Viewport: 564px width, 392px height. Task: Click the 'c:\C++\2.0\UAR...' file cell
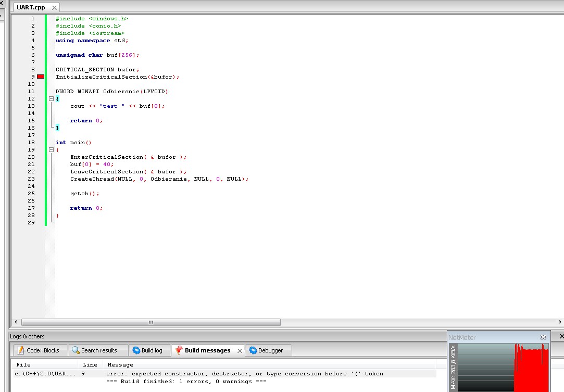(x=45, y=374)
